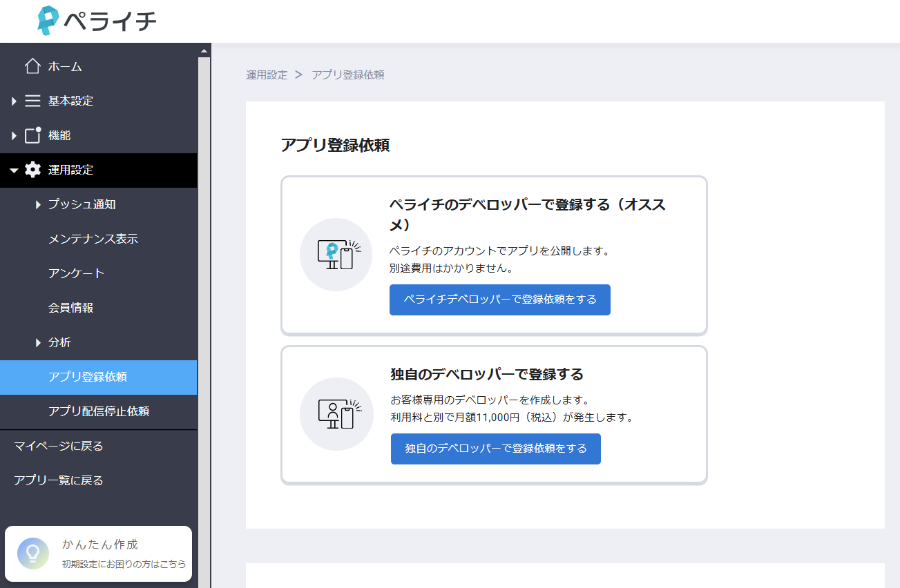Expand the 機能 section arrow
The height and width of the screenshot is (588, 900).
[x=14, y=135]
